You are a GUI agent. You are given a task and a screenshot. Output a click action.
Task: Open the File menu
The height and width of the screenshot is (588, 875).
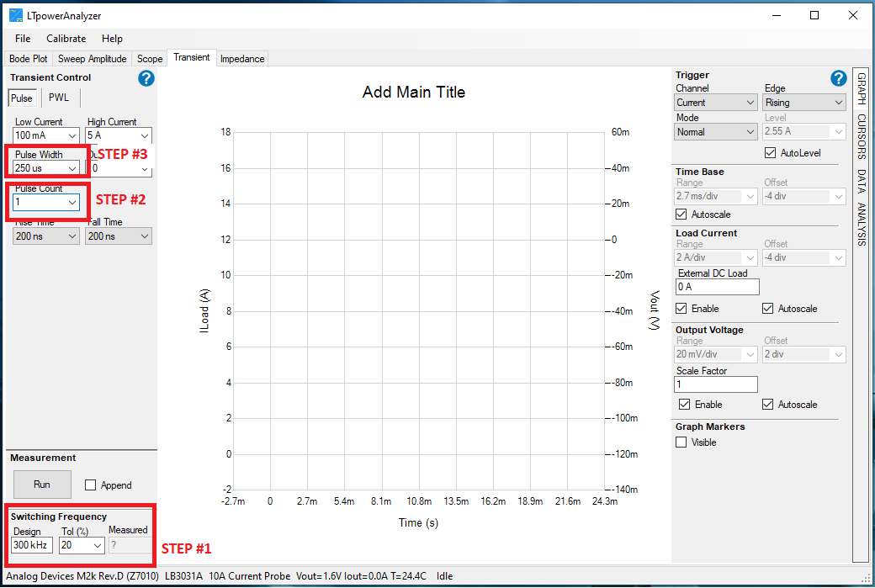click(22, 38)
